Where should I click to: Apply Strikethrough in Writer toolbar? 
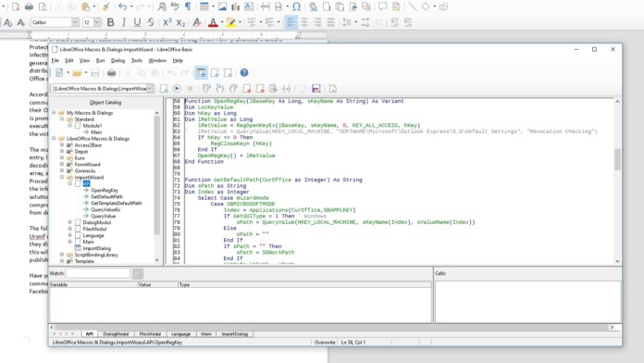(151, 22)
